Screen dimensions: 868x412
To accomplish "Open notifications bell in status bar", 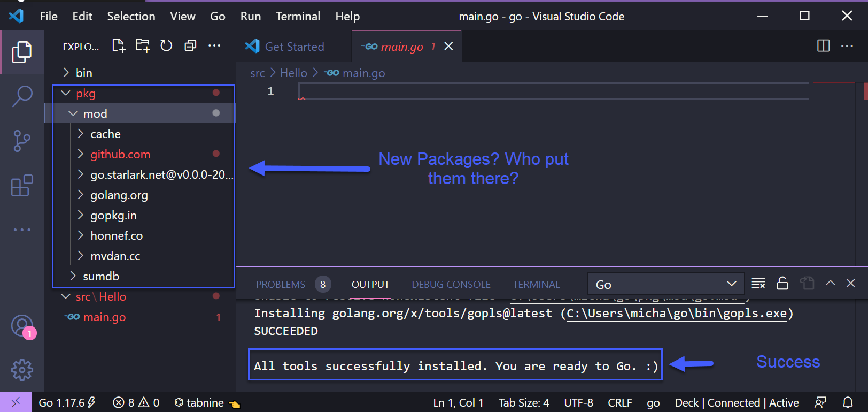I will (x=848, y=402).
